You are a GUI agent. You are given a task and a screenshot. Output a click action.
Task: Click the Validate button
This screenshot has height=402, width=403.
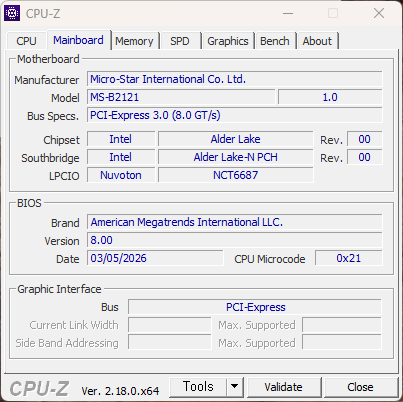[284, 387]
